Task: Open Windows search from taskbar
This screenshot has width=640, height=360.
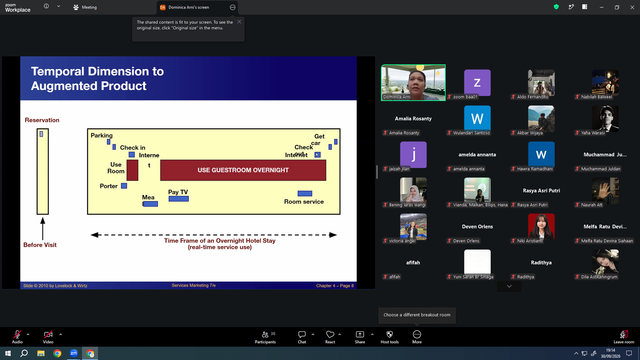Action: [x=24, y=353]
